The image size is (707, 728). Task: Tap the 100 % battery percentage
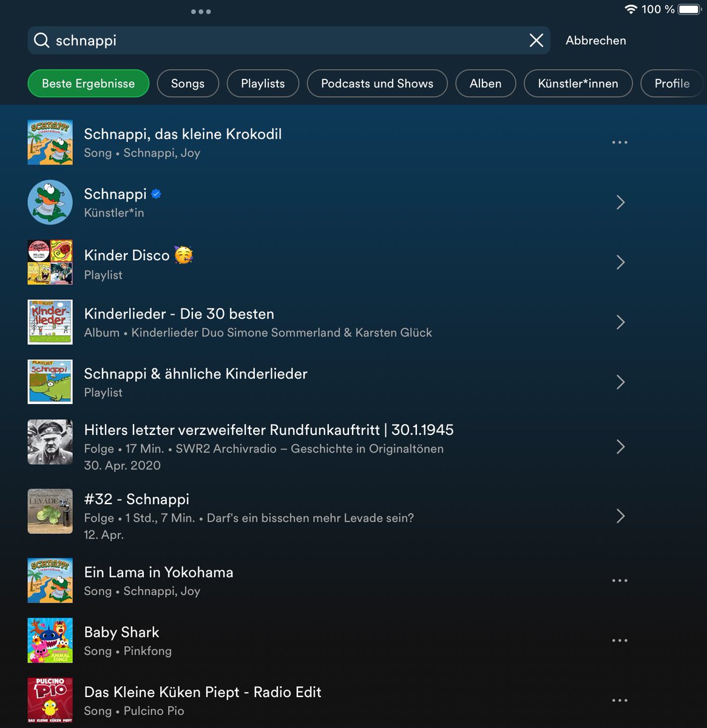point(658,9)
